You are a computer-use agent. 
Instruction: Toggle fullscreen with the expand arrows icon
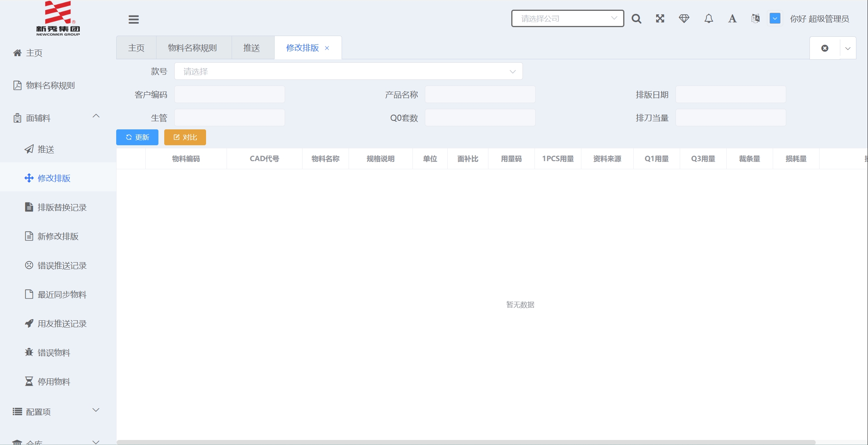pyautogui.click(x=660, y=19)
